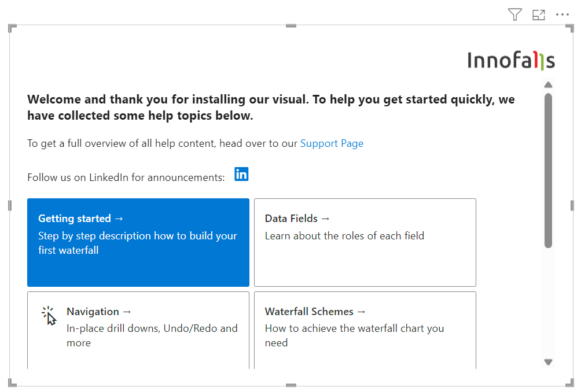Click the scrollbar down arrow
This screenshot has width=581, height=392.
click(x=548, y=362)
